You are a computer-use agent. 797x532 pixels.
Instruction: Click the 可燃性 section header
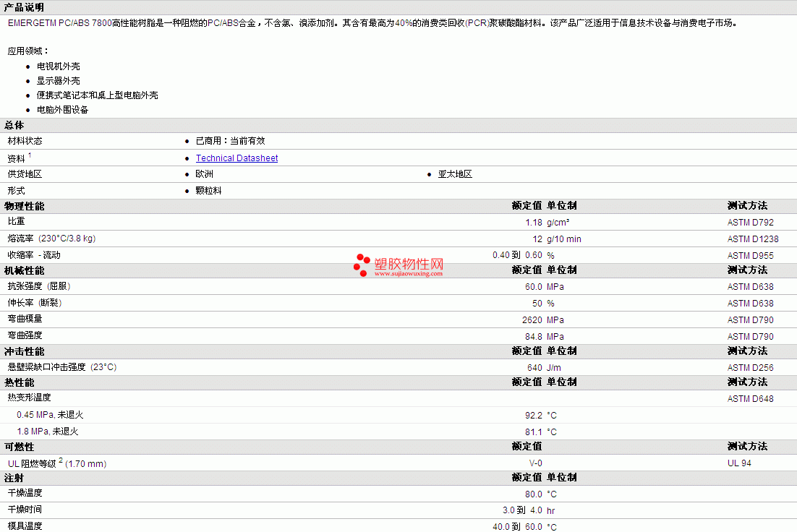pyautogui.click(x=20, y=447)
